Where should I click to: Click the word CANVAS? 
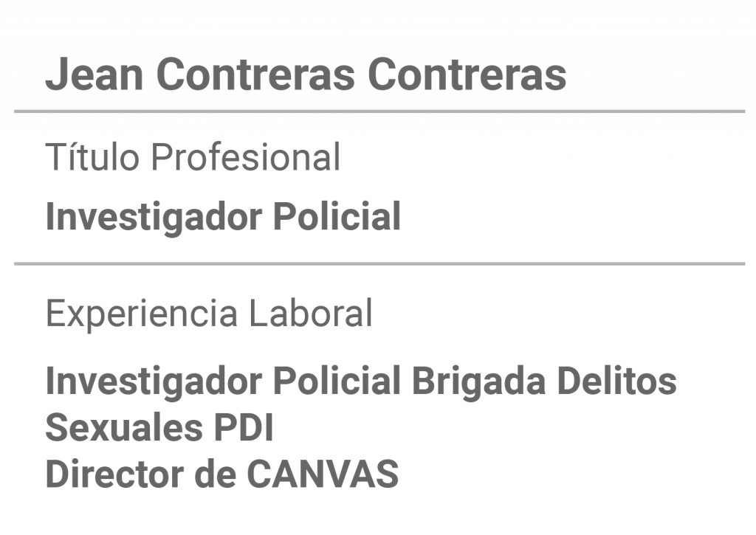tap(323, 474)
